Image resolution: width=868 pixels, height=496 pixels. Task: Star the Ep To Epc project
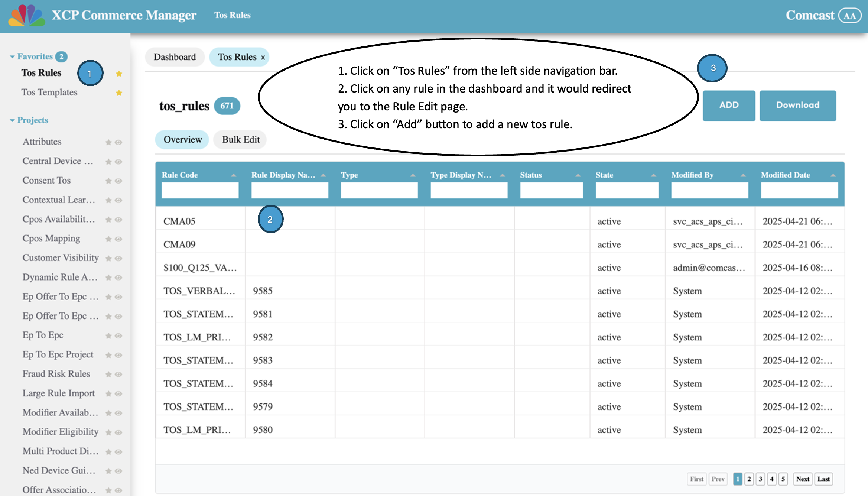pos(108,335)
